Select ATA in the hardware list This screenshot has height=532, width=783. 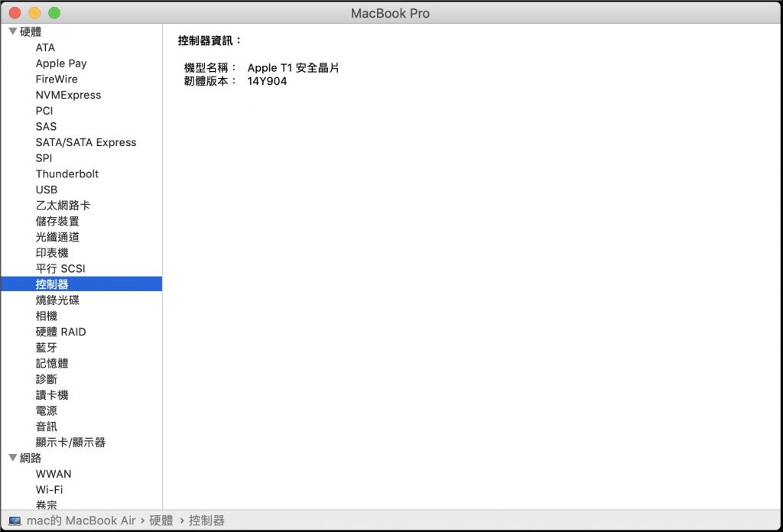[45, 47]
